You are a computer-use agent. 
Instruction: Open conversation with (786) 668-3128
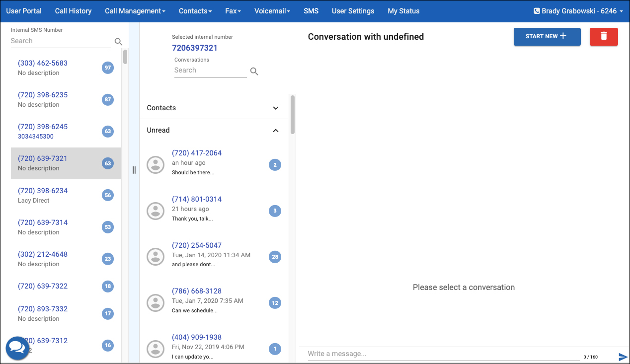197,291
